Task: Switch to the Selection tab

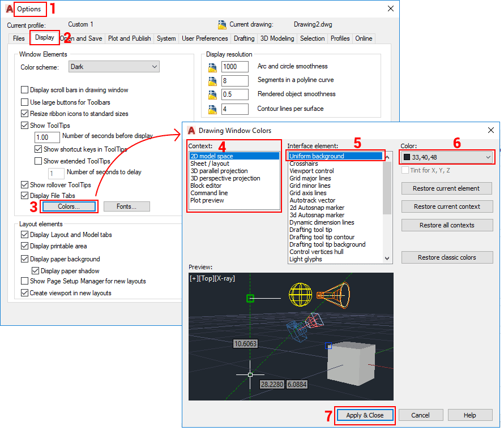Action: [312, 38]
